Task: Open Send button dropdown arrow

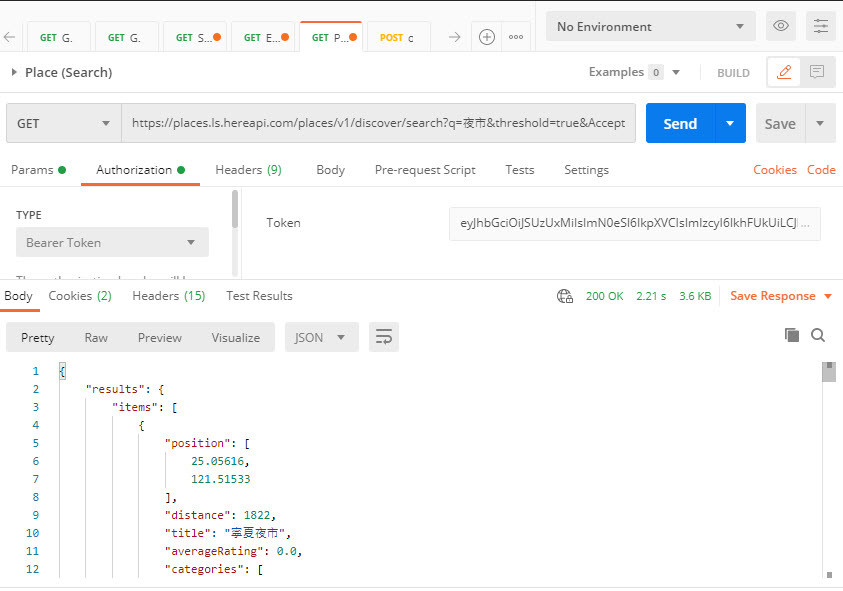Action: (x=730, y=124)
